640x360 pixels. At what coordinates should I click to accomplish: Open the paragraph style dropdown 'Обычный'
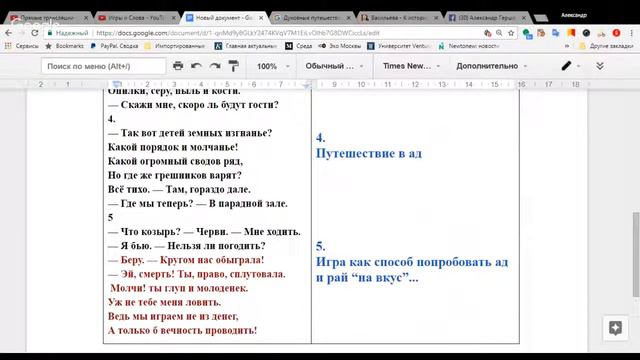tap(334, 66)
